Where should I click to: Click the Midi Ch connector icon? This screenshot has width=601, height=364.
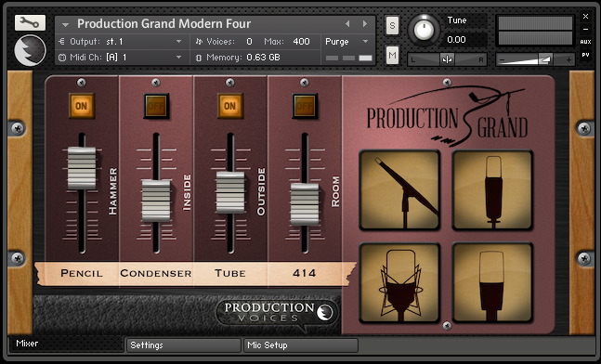pos(61,58)
